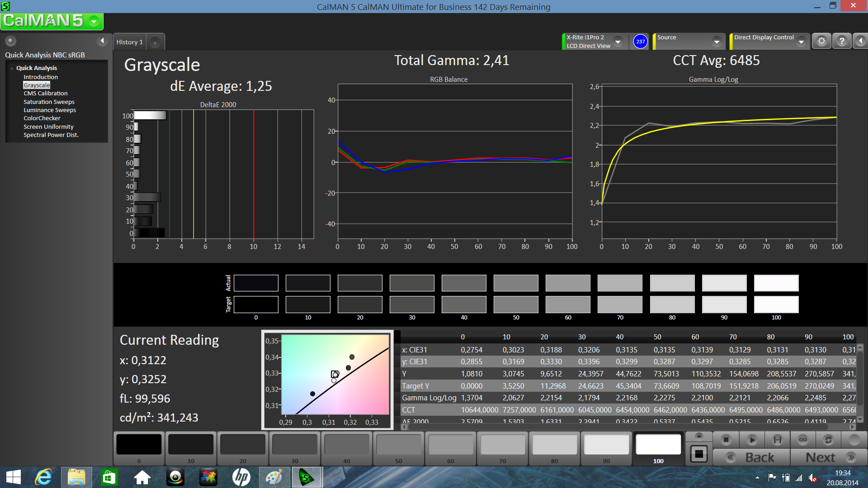Click the stop measurement button
The height and width of the screenshot is (488, 868).
tap(726, 440)
